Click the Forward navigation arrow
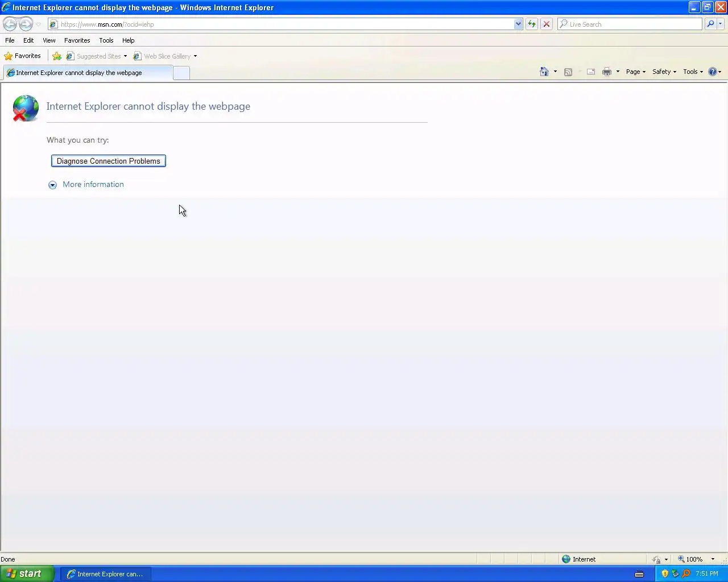 [x=26, y=24]
